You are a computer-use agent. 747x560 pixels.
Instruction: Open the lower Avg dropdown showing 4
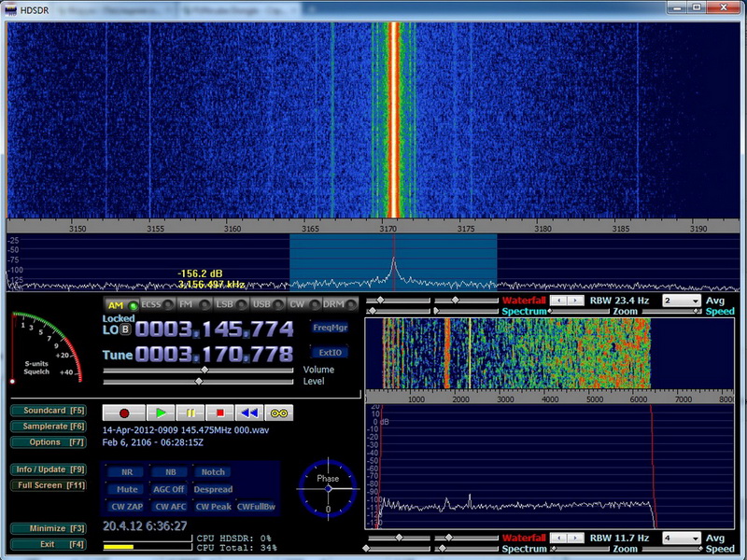pos(682,539)
